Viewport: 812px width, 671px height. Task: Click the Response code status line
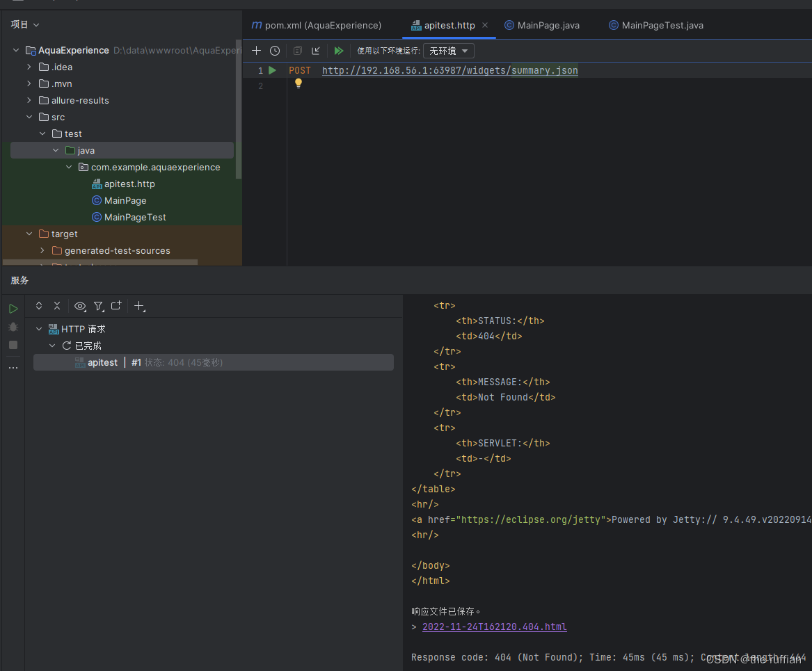(609, 657)
